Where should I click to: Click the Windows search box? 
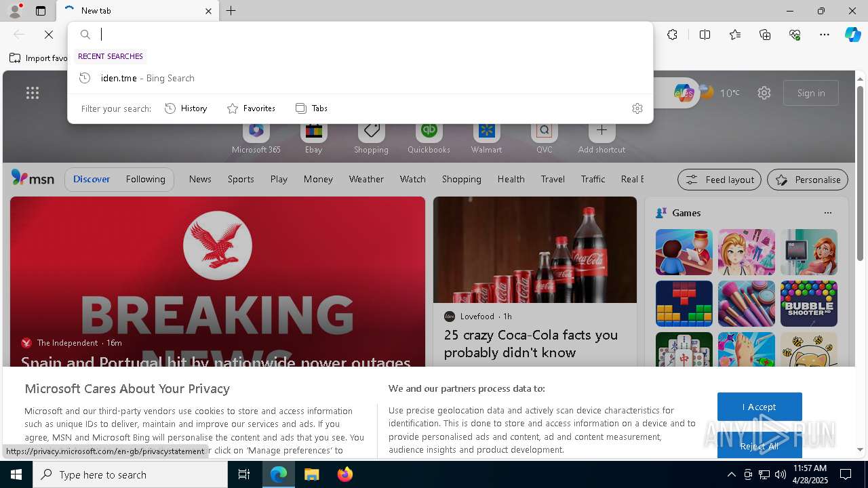coord(130,474)
